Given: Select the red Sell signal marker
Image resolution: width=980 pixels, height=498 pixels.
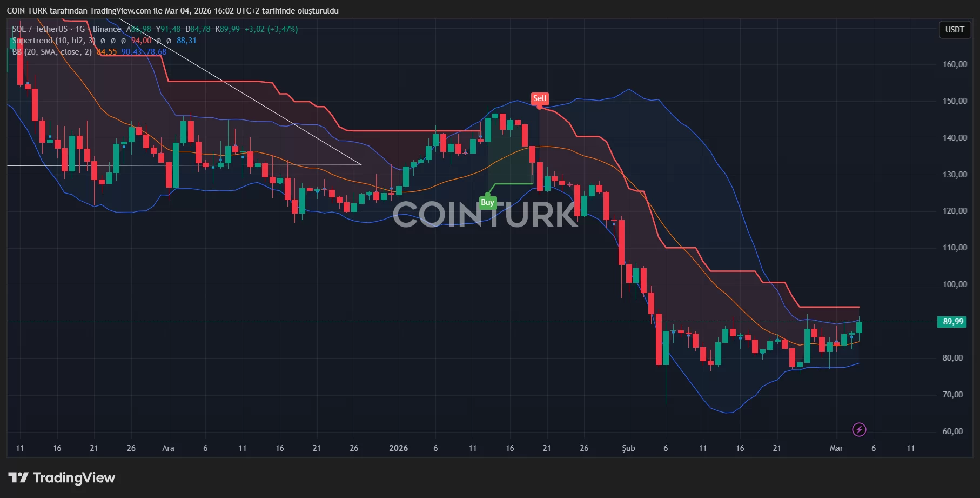Looking at the screenshot, I should pos(539,98).
